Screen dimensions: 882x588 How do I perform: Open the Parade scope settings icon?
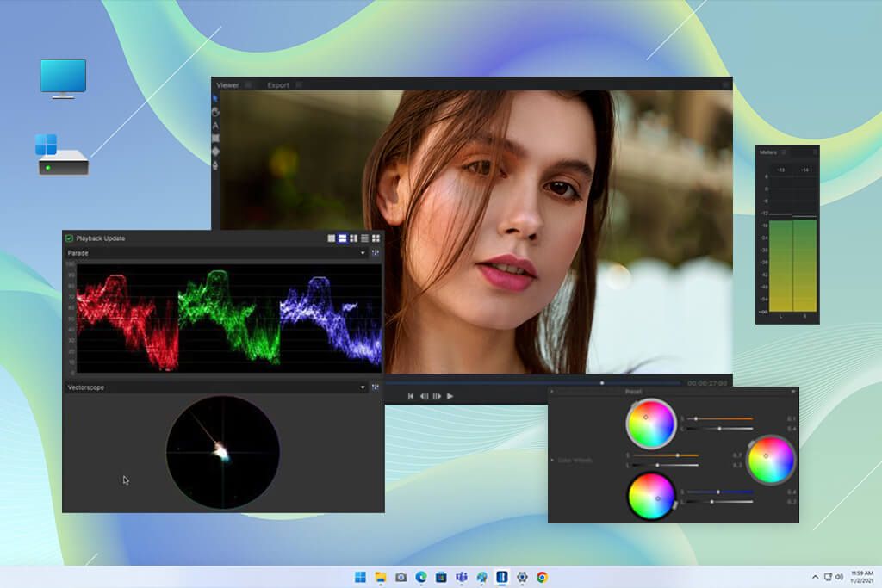(x=376, y=252)
